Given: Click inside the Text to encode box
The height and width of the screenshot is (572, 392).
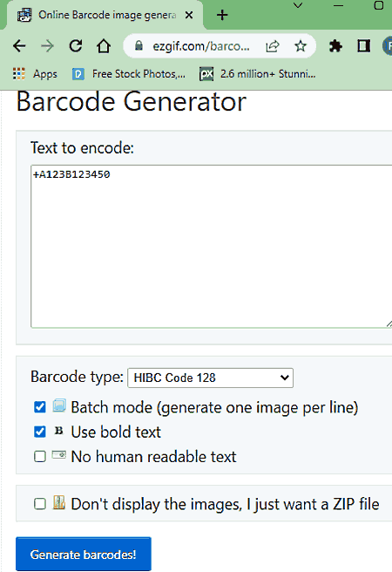Looking at the screenshot, I should pos(212,247).
